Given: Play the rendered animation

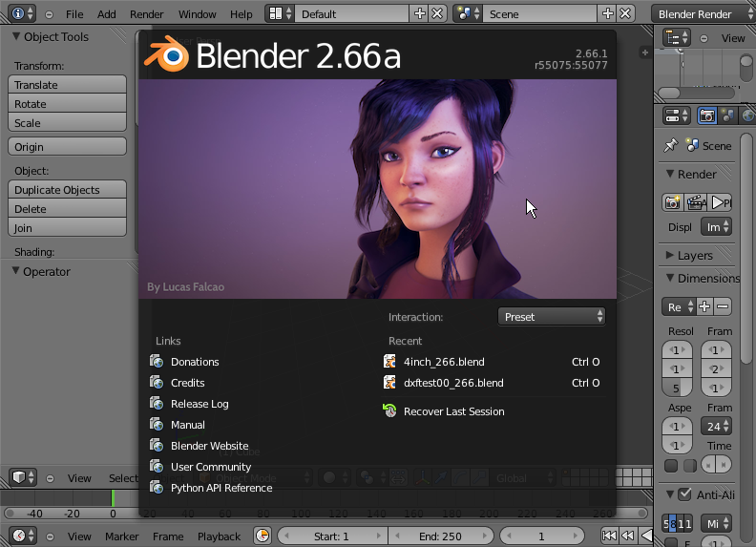Looking at the screenshot, I should [721, 202].
